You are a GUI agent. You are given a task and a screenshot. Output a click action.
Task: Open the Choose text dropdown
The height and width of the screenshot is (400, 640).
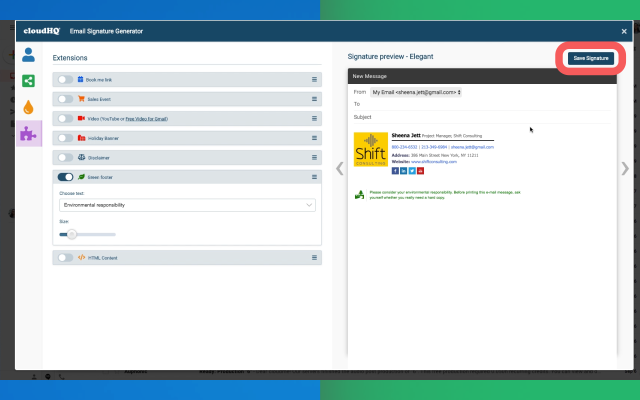pos(187,205)
